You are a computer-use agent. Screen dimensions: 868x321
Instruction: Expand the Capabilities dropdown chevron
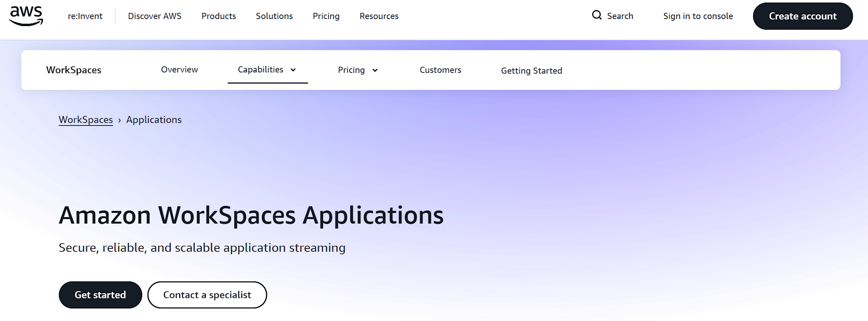tap(293, 70)
